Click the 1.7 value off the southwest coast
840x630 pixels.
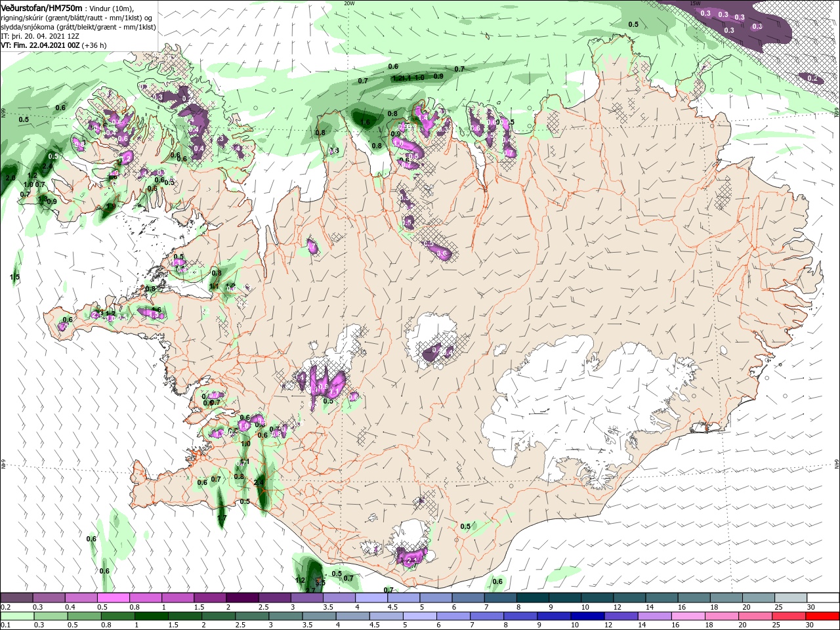coord(222,518)
